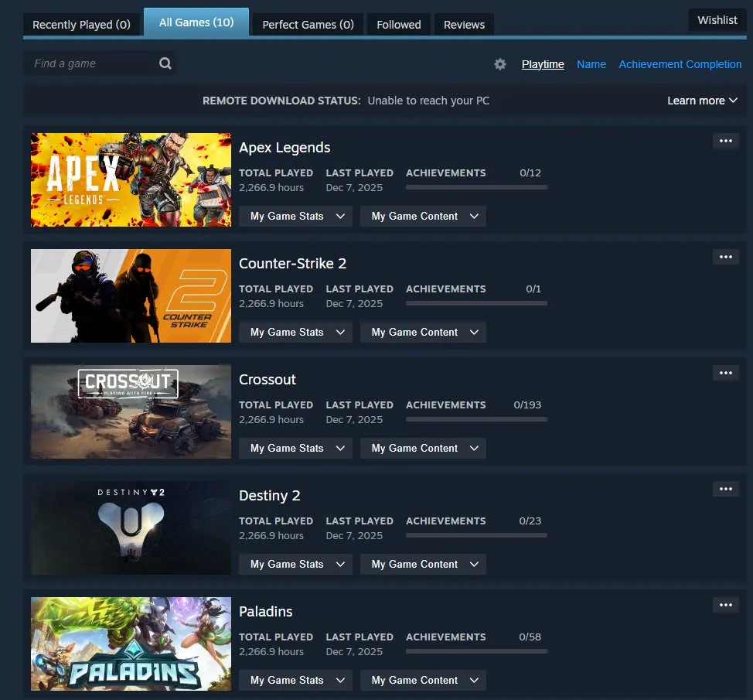Click the 0/58 achievements count for Paladins
Screen dimensions: 753x700
coord(530,637)
